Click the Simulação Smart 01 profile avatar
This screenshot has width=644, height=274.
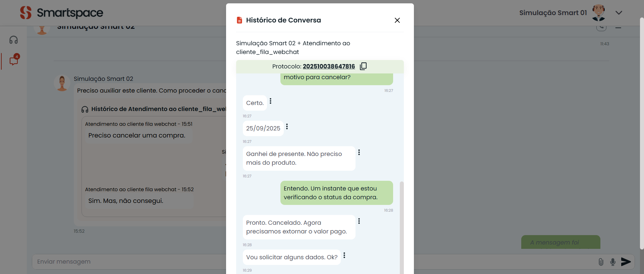point(598,13)
